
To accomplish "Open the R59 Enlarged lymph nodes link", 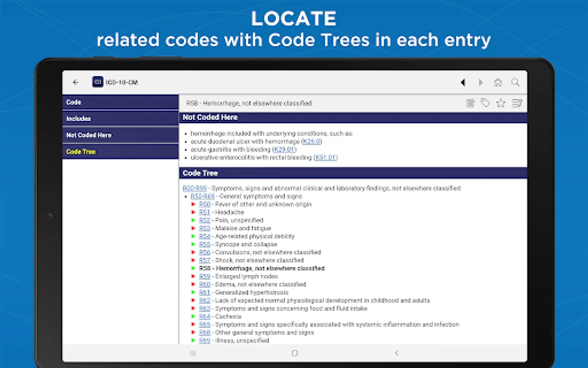I will [205, 276].
